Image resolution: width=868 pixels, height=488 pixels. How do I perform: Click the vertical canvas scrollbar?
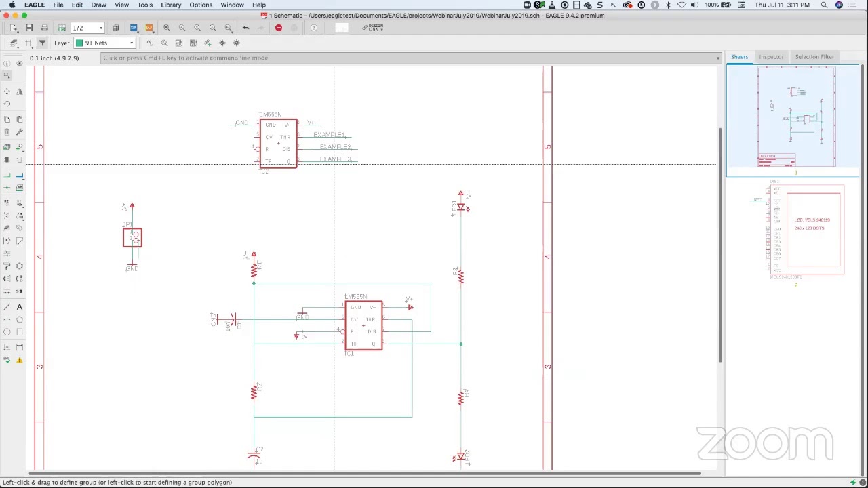coord(720,244)
